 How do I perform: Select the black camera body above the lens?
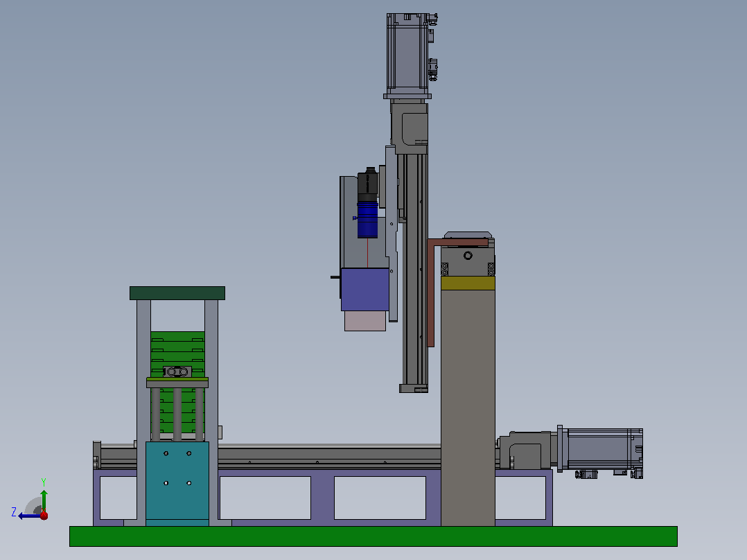pyautogui.click(x=367, y=184)
